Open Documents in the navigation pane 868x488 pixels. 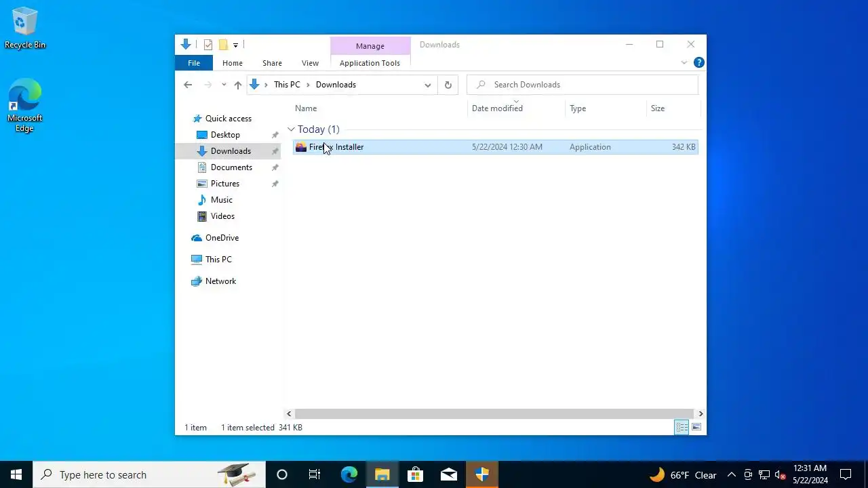(231, 167)
